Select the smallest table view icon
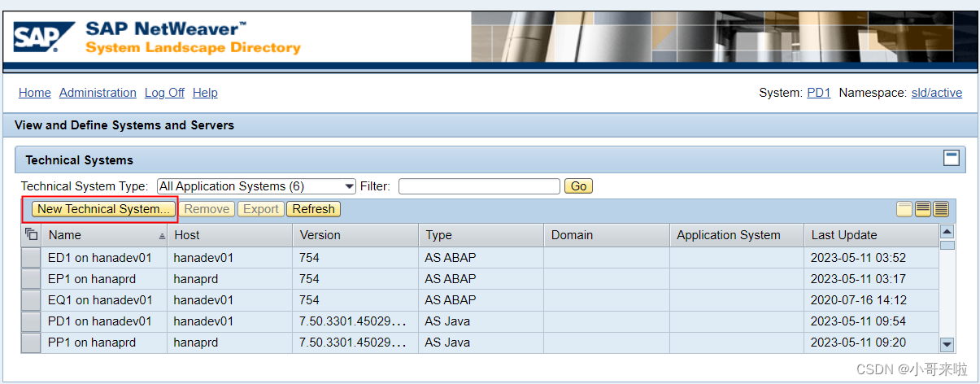This screenshot has height=384, width=980. click(x=904, y=209)
